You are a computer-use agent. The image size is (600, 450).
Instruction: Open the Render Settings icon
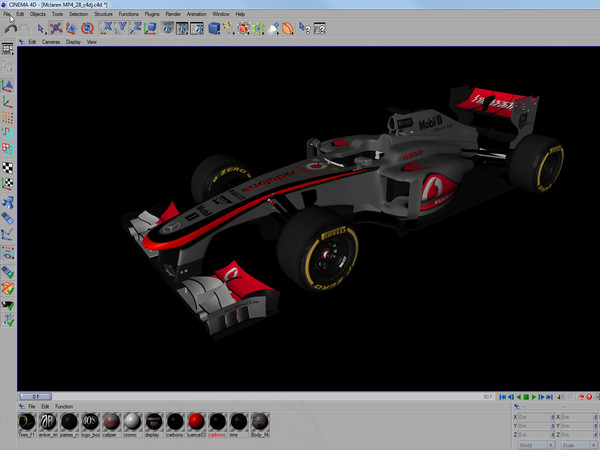click(x=197, y=28)
